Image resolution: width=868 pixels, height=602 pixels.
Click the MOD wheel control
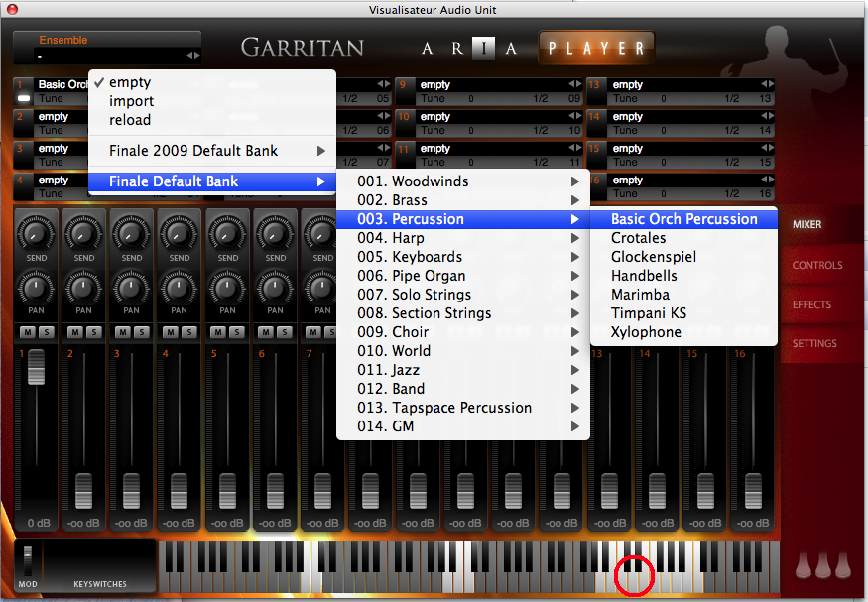[x=28, y=559]
